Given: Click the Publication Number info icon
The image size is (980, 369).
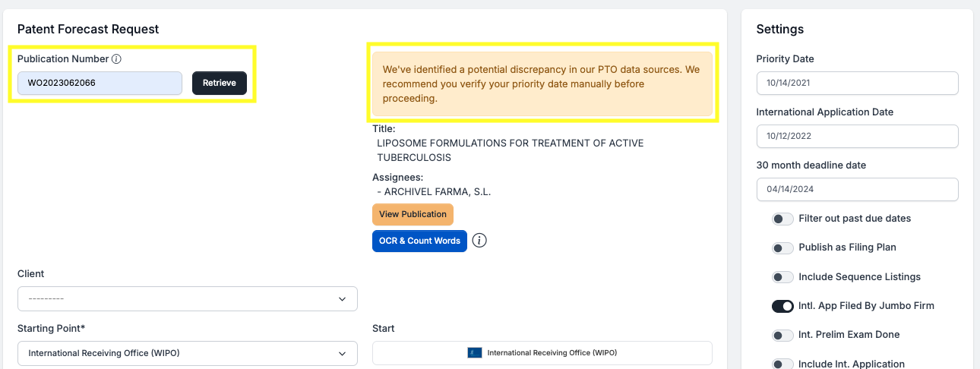Looking at the screenshot, I should (x=116, y=59).
